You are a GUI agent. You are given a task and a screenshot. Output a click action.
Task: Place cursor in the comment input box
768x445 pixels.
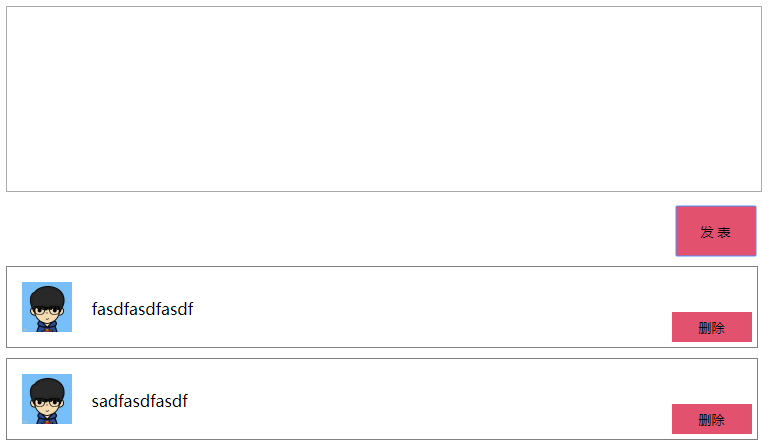click(x=384, y=99)
